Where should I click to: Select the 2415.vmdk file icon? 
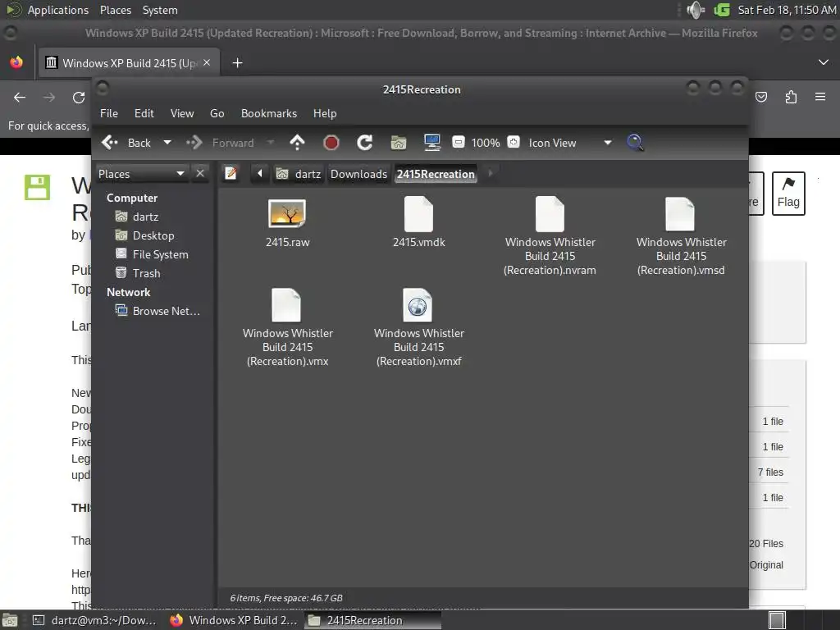click(418, 214)
